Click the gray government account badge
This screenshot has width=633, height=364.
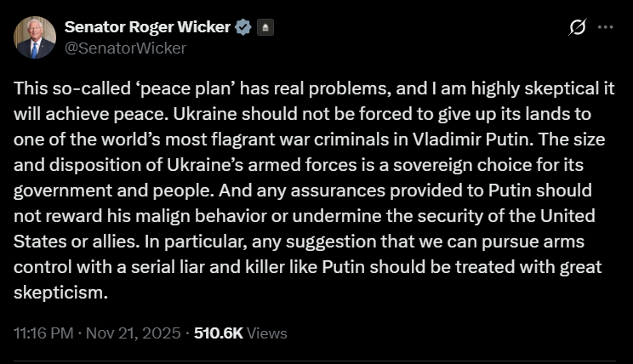(x=265, y=26)
